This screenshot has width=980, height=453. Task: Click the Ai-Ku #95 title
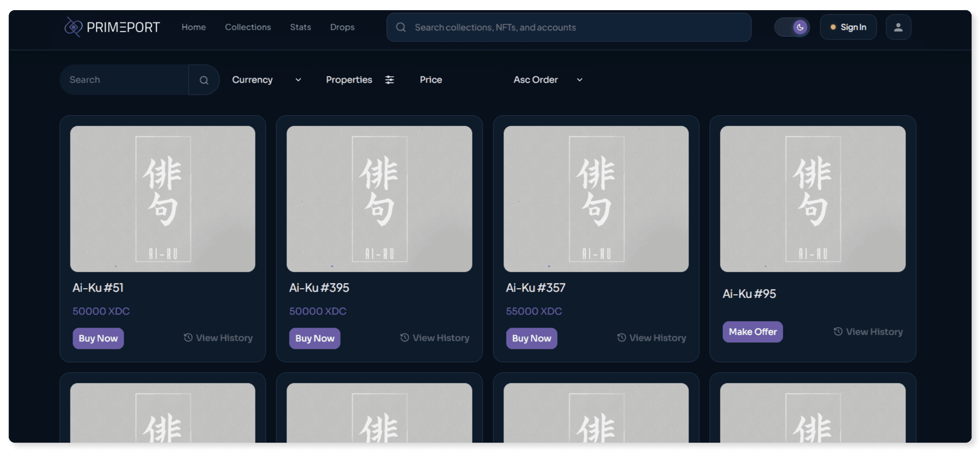click(x=749, y=294)
